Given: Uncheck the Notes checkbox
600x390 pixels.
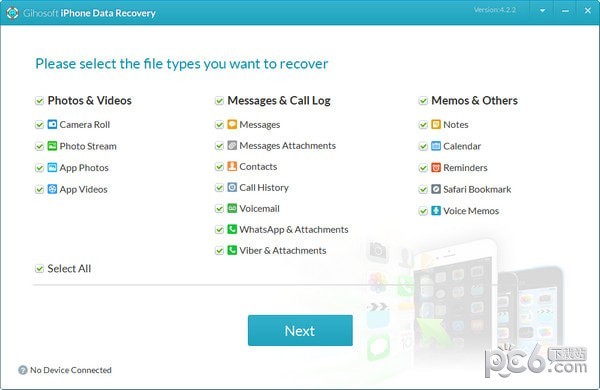Looking at the screenshot, I should click(x=423, y=125).
